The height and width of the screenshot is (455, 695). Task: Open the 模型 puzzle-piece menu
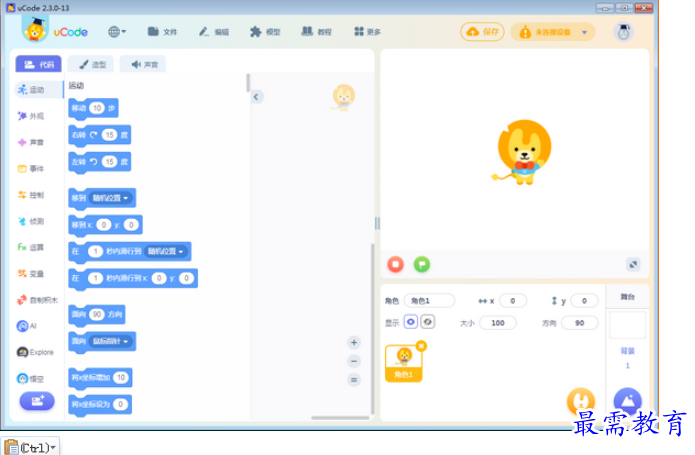click(x=265, y=32)
